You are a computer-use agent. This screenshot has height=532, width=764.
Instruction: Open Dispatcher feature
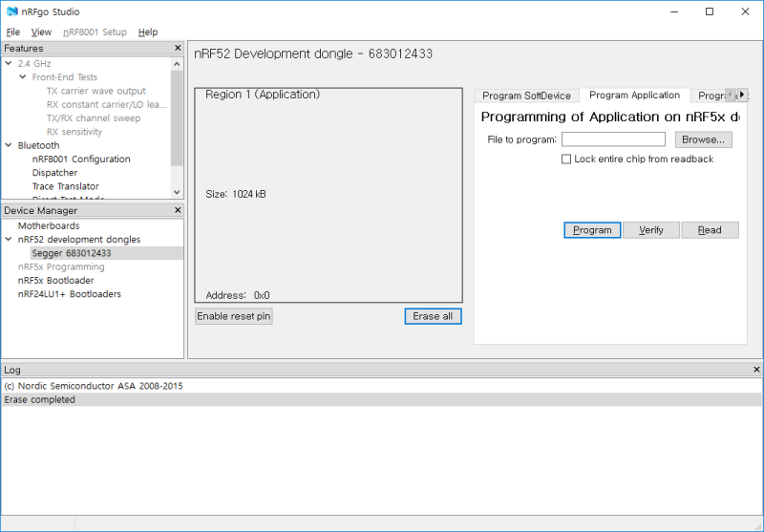[54, 173]
